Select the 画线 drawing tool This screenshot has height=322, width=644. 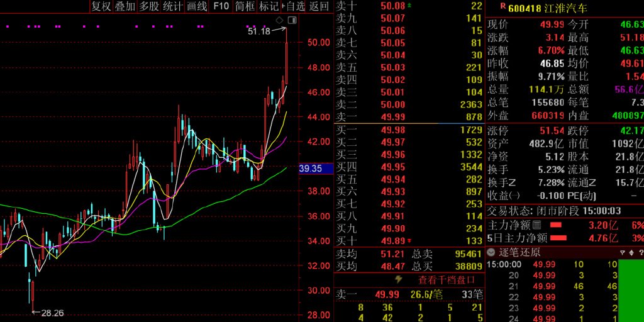197,6
